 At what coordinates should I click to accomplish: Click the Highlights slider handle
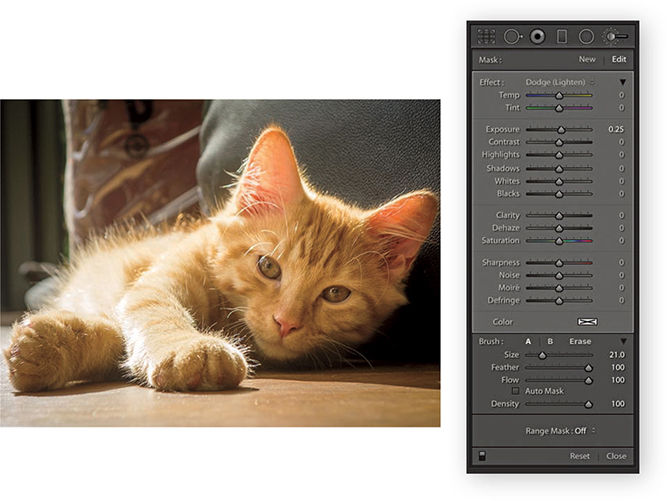559,155
